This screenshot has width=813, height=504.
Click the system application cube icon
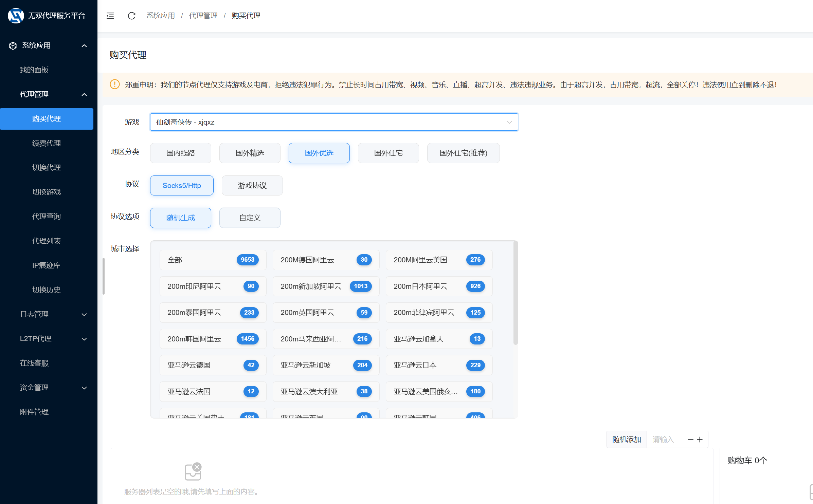tap(13, 45)
